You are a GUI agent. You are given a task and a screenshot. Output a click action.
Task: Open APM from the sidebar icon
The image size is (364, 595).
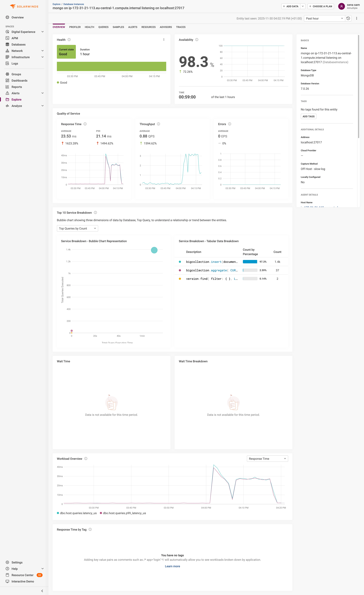(7, 38)
